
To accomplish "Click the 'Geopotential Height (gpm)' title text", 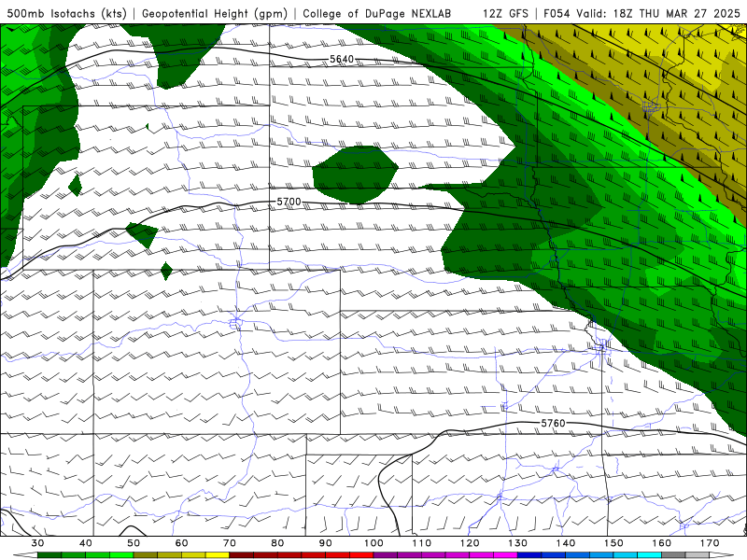I will (x=215, y=13).
